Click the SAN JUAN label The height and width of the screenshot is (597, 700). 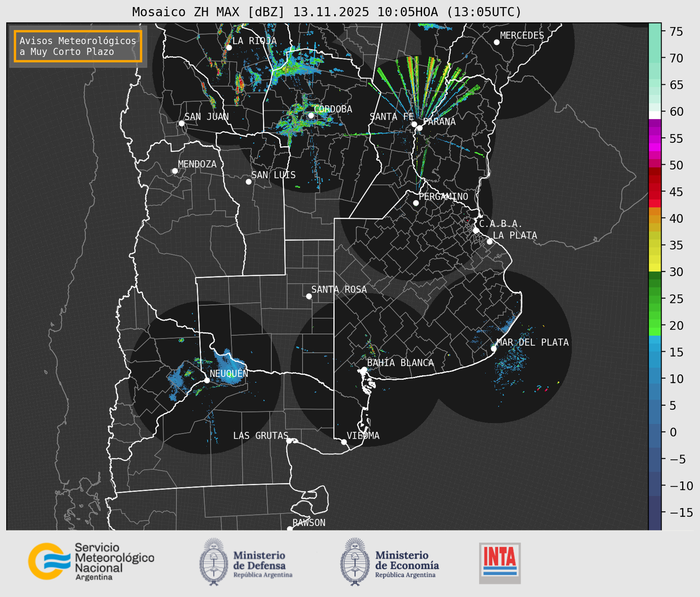(x=207, y=117)
